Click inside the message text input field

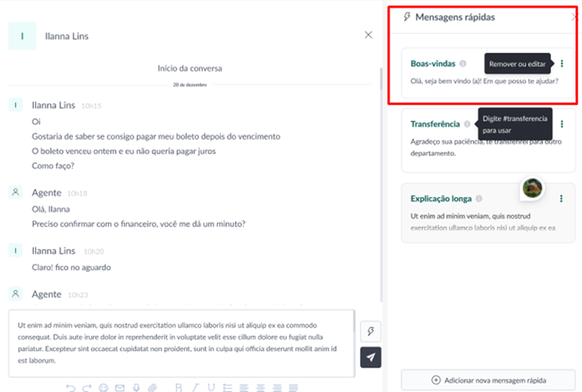[180, 341]
